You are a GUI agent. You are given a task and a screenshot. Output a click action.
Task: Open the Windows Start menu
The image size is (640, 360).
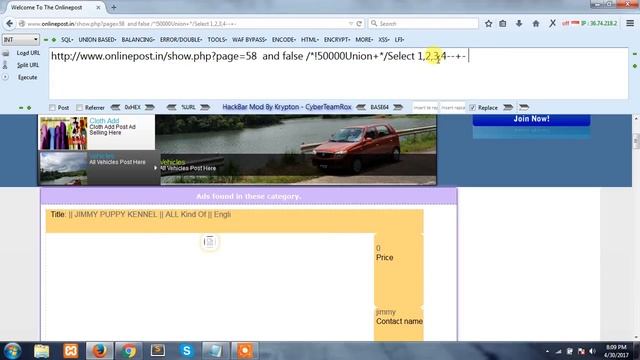pos(13,351)
